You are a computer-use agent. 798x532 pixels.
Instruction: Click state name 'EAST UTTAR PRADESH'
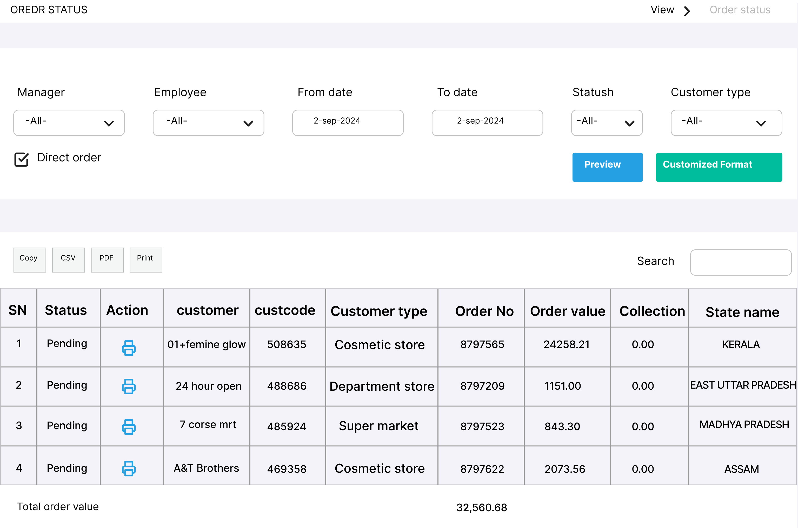pos(743,385)
